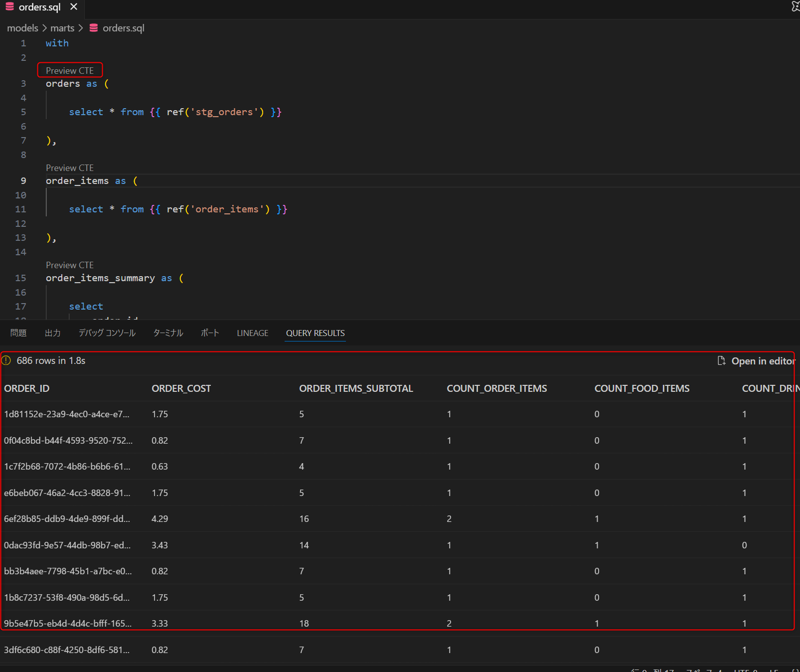Click the ref('order_items') code text
Image resolution: width=800 pixels, height=672 pixels.
point(218,209)
